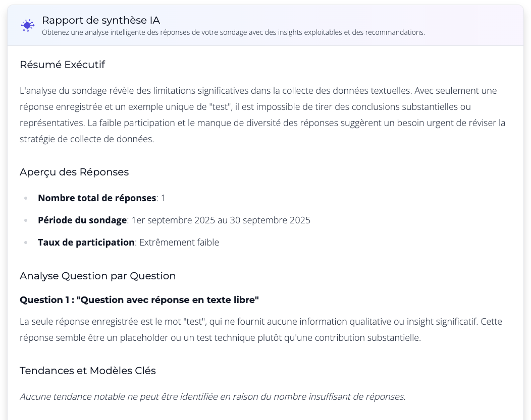Click the bullet icon beside 'Période du sondage'
The image size is (531, 420).
[x=26, y=220]
